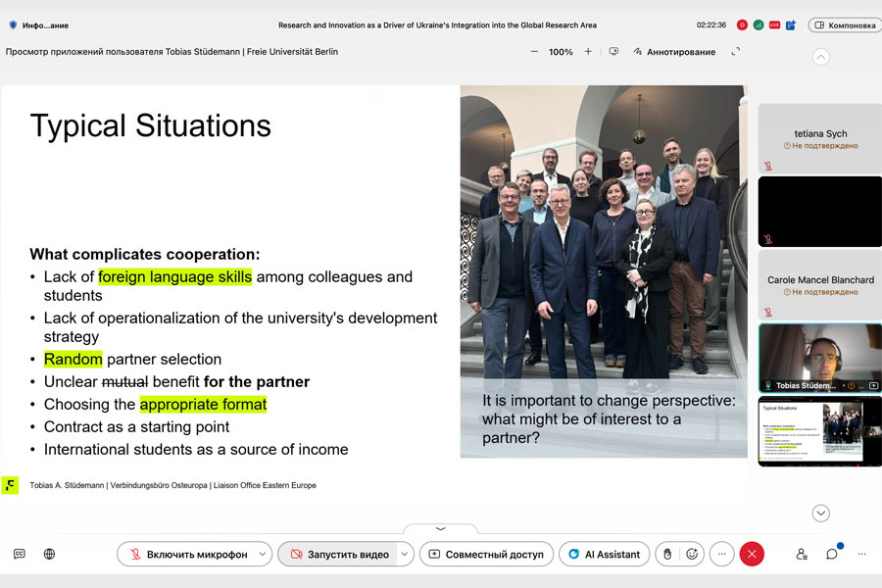Open the participants panel icon
The width and height of the screenshot is (882, 588).
point(802,554)
